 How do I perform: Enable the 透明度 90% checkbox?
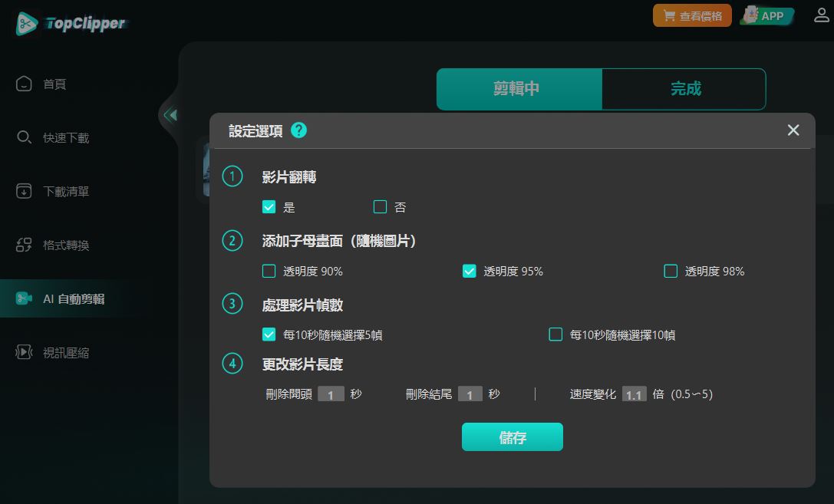click(269, 271)
